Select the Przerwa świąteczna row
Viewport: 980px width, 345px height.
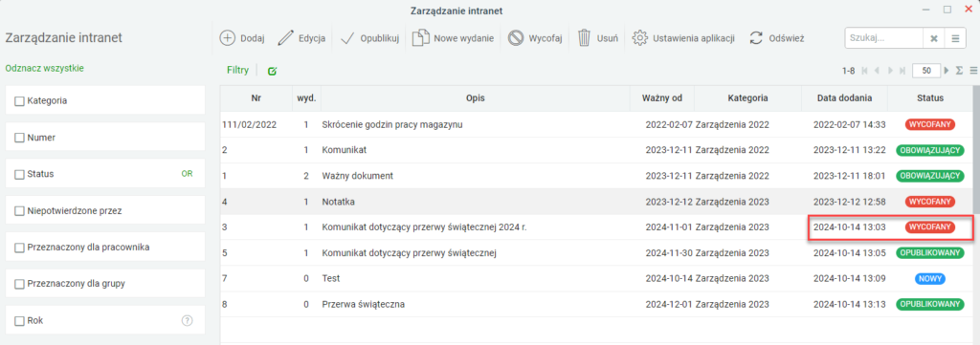click(x=597, y=305)
